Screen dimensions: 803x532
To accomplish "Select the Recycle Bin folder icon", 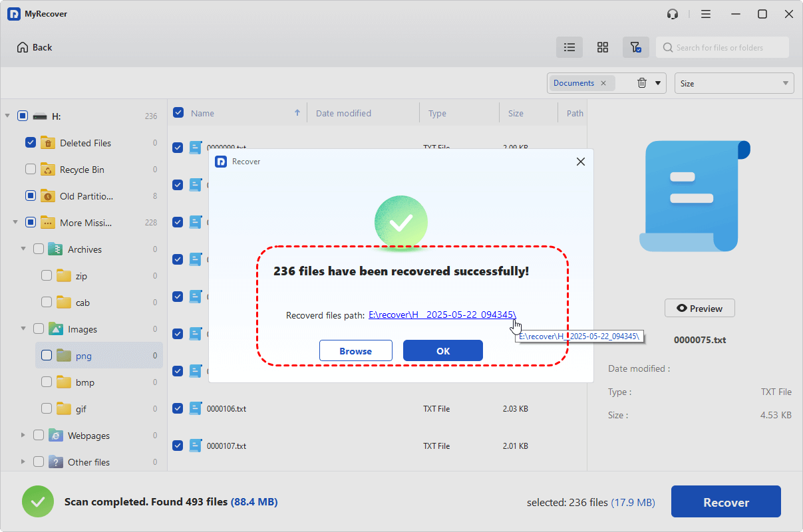I will coord(48,169).
